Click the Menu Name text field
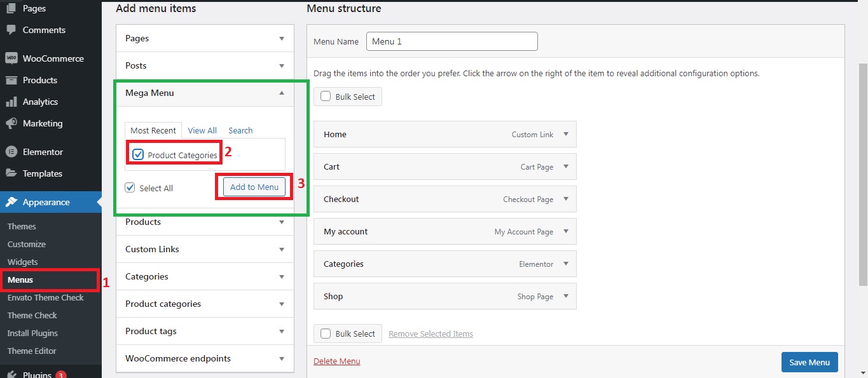 pyautogui.click(x=451, y=41)
